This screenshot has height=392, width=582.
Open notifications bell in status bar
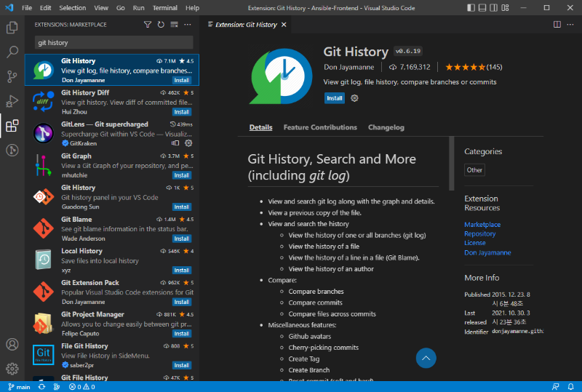[x=570, y=387]
